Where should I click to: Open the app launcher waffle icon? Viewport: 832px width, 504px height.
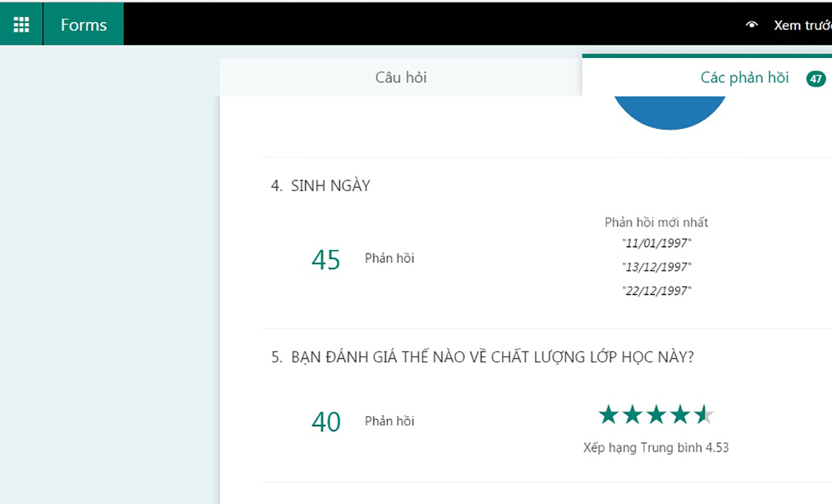(x=21, y=24)
